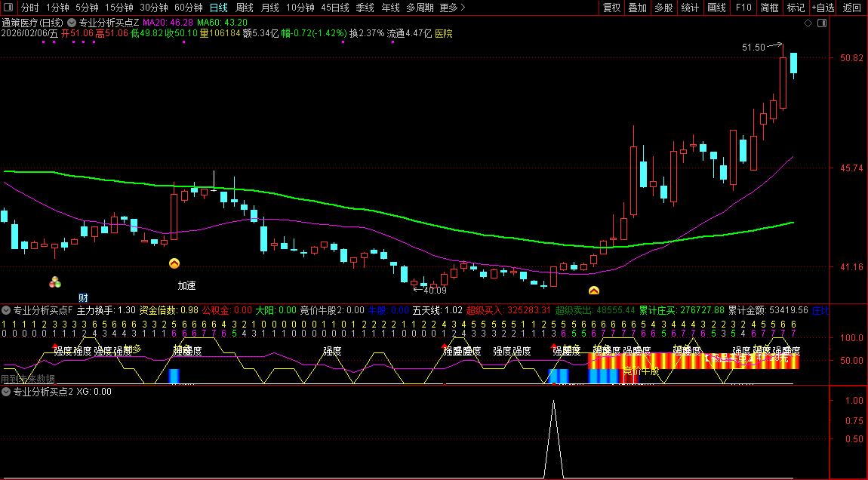The image size is (868, 480).
Task: Select the 分时 intraday tab
Action: pyautogui.click(x=29, y=8)
